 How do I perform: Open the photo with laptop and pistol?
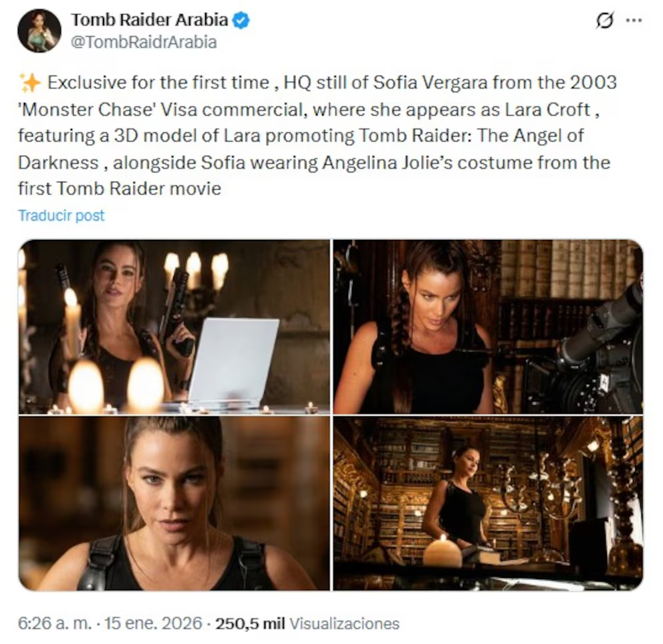pos(174,326)
